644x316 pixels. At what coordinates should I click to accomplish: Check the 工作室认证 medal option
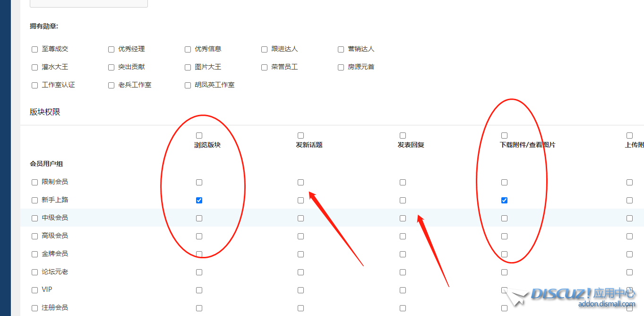34,85
